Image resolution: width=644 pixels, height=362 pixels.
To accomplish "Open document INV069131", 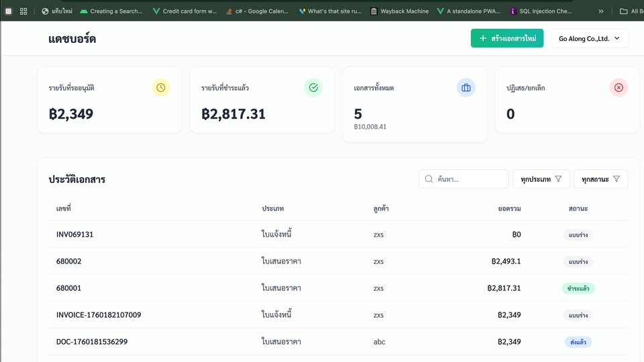I will point(74,235).
